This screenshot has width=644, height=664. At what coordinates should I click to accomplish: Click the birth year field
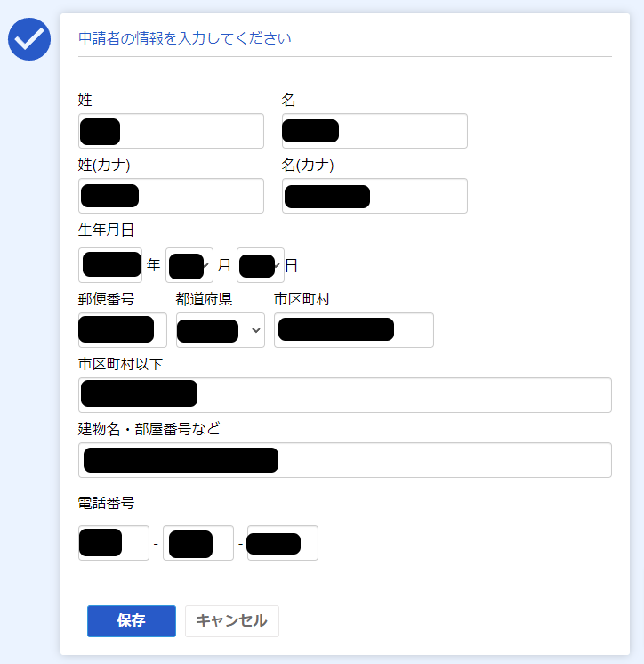(110, 265)
